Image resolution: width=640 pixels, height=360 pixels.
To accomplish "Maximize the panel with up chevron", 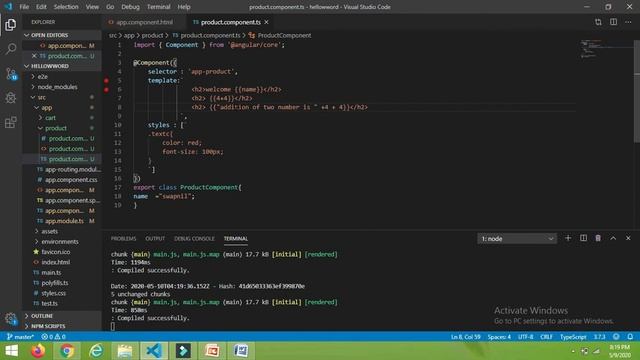I will (x=613, y=238).
